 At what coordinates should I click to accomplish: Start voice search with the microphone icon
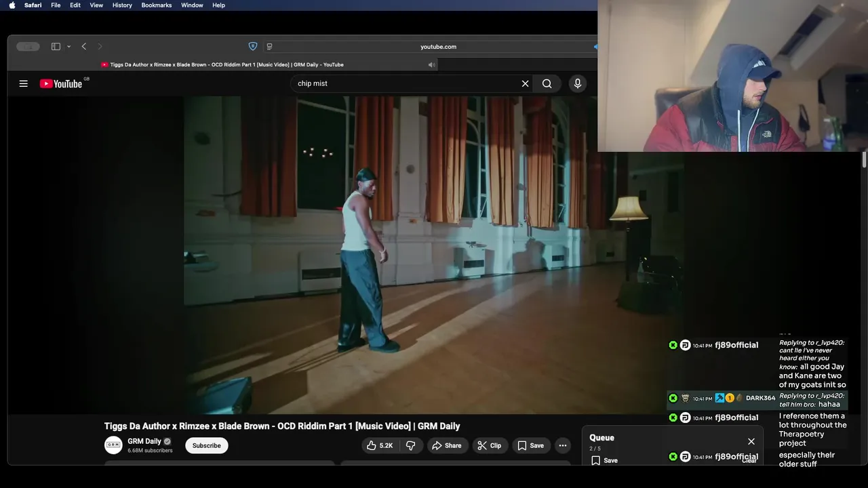pos(578,83)
